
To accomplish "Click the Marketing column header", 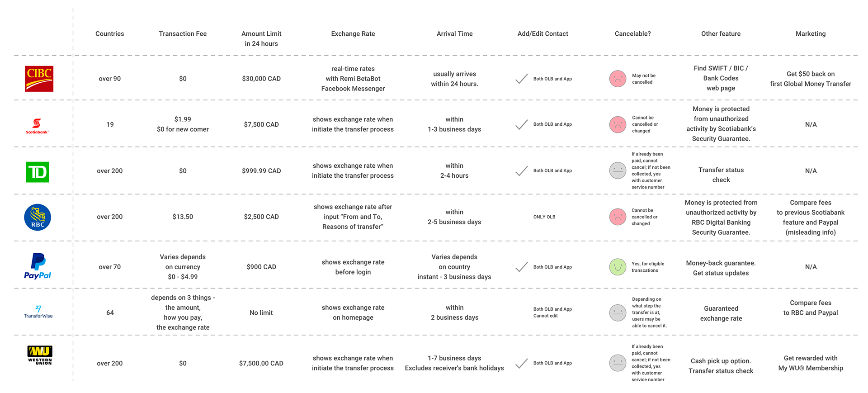I will (x=811, y=33).
